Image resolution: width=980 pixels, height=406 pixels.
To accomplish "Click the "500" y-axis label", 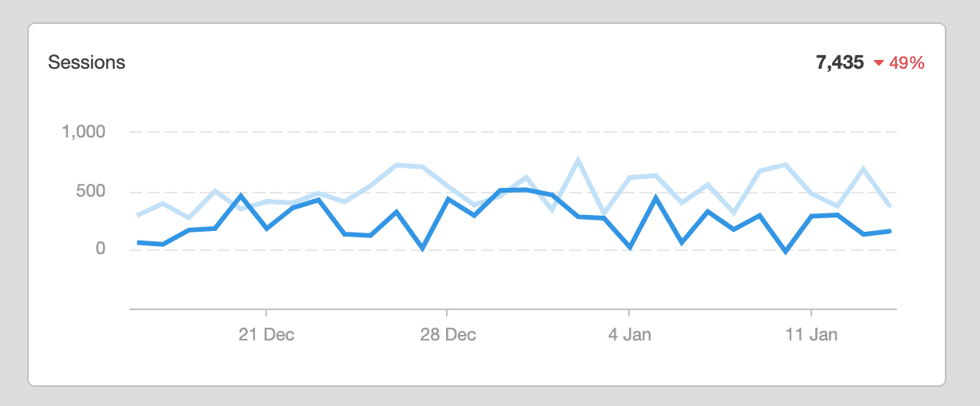I will click(91, 191).
